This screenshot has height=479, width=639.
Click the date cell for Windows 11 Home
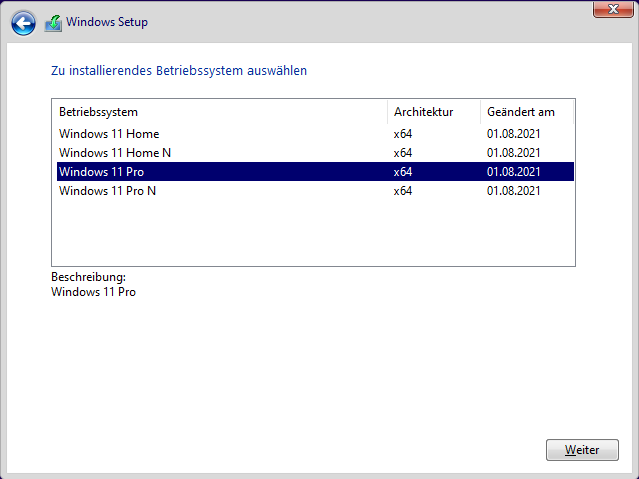pyautogui.click(x=514, y=134)
